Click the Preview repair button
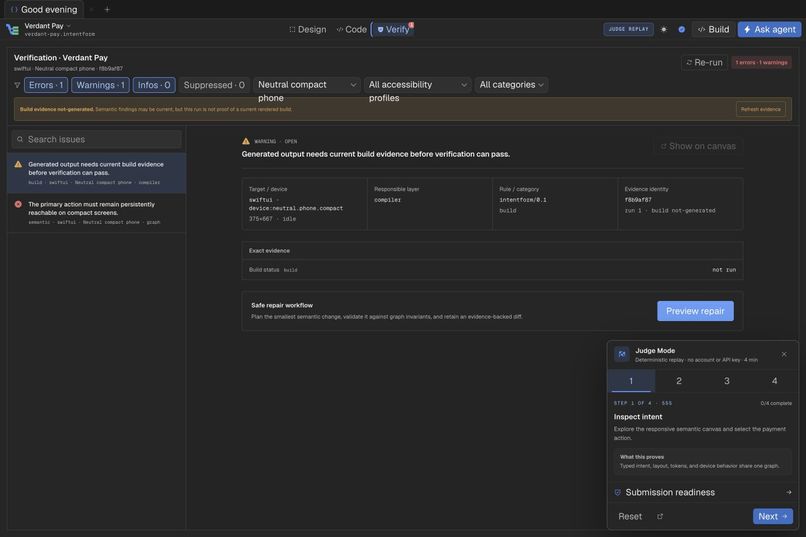Image resolution: width=806 pixels, height=537 pixels. coord(695,311)
